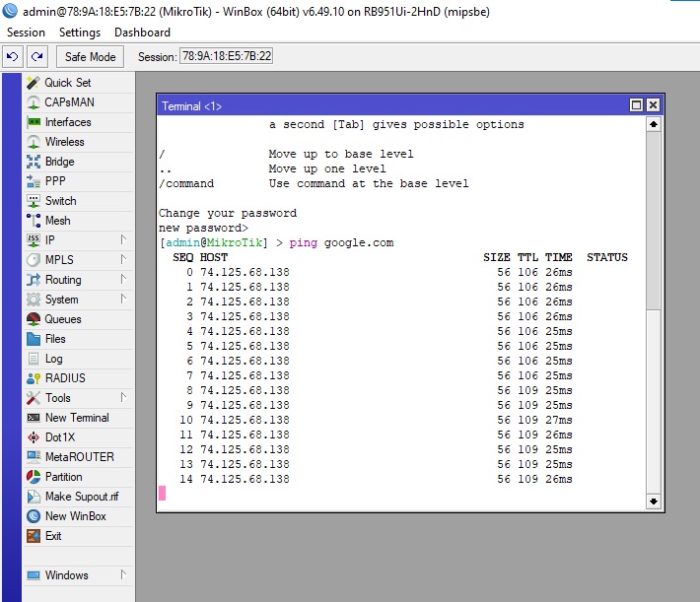
Task: Expand the System submenu arrow
Action: pos(123,299)
